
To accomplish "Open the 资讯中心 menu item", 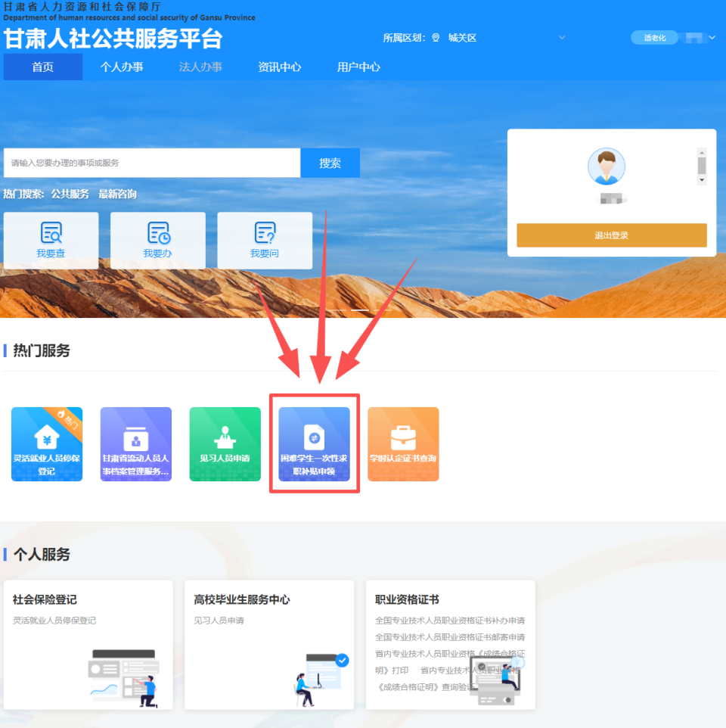I will click(x=278, y=67).
